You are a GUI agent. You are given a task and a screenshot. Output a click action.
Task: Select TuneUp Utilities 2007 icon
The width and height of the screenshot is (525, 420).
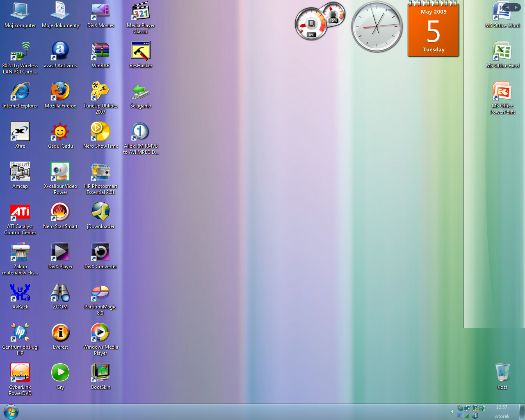100,98
